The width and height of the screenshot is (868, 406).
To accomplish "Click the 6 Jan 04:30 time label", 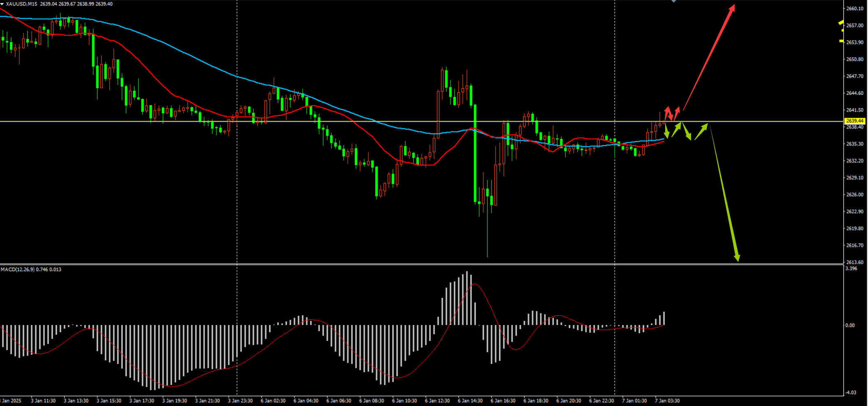I will click(x=306, y=401).
